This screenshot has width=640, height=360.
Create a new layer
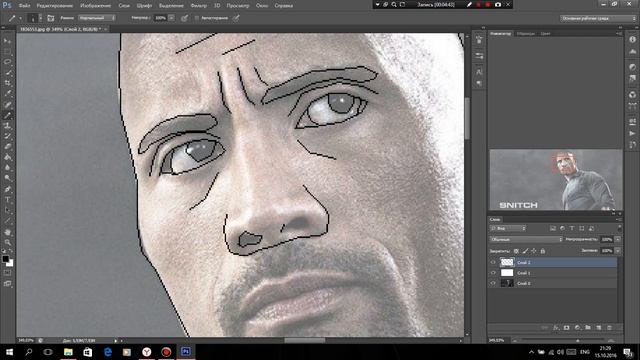pyautogui.click(x=599, y=328)
